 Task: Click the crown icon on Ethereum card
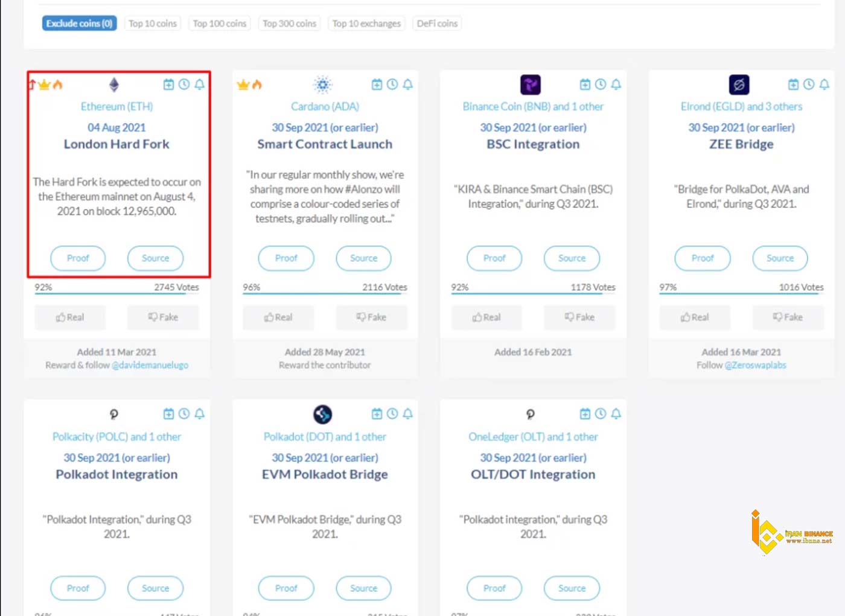tap(44, 84)
